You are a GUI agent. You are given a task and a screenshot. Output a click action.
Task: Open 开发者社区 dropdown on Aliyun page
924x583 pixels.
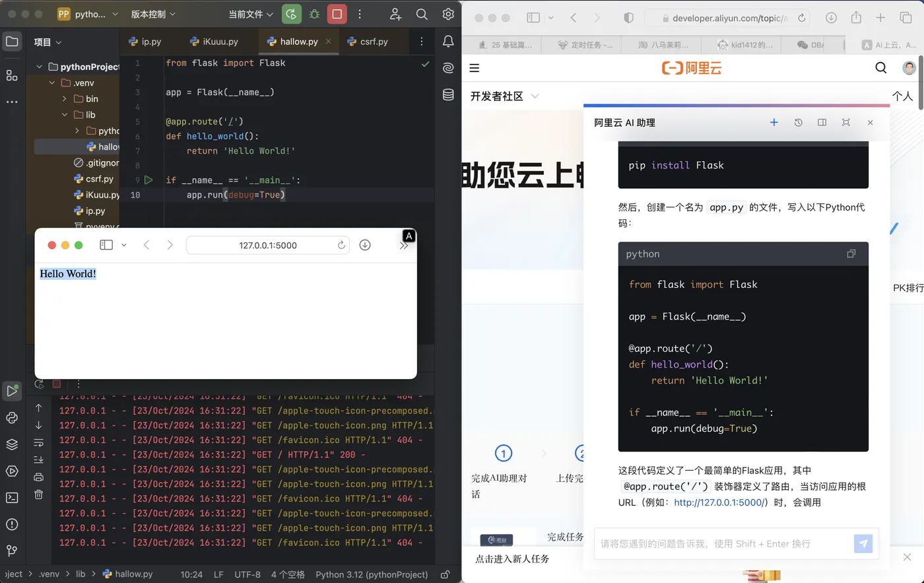[535, 96]
